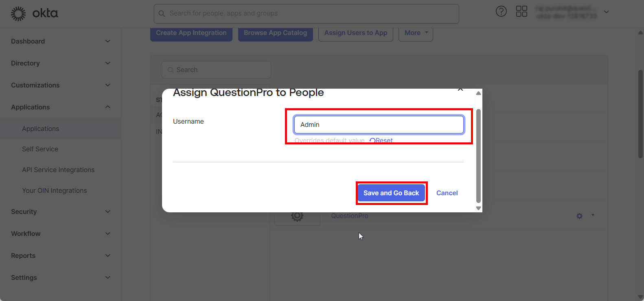Viewport: 644px width, 301px height.
Task: Open the help question mark icon
Action: coord(501,11)
